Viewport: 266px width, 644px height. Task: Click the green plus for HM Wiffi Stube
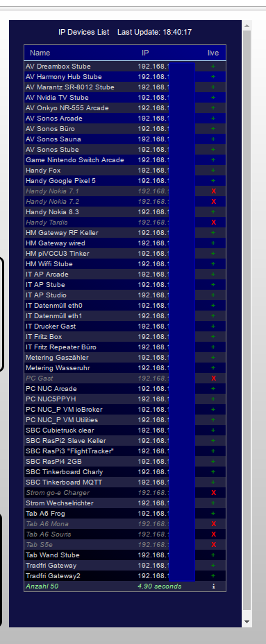(213, 263)
